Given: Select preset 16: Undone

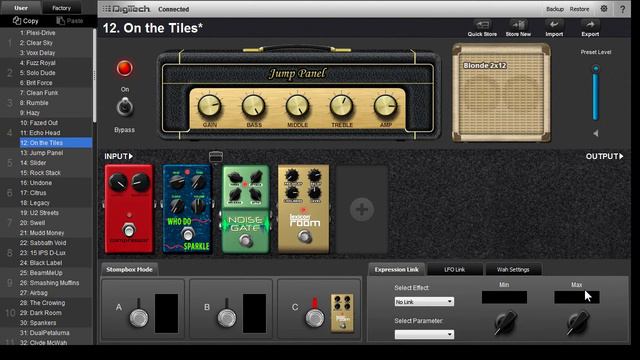Looking at the screenshot, I should pos(36,183).
